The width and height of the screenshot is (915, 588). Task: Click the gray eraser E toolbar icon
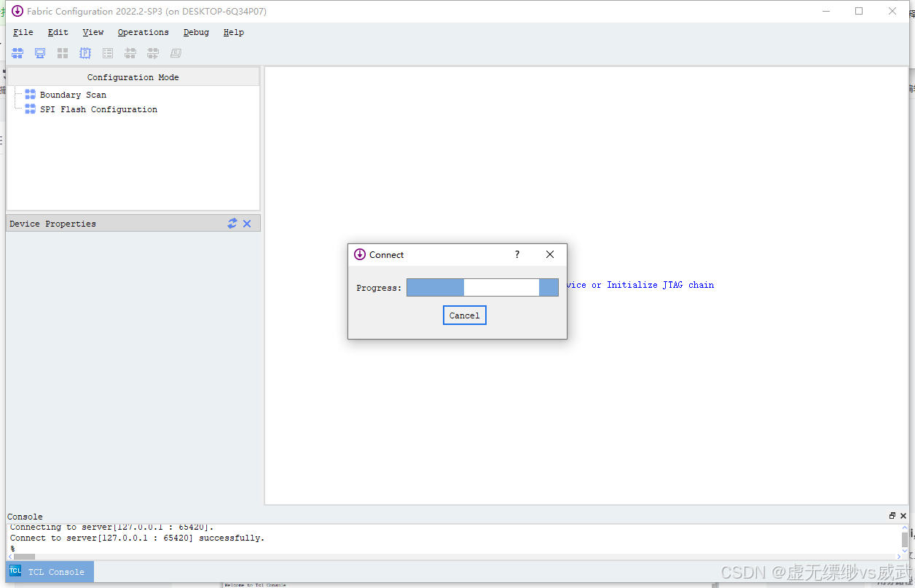click(176, 53)
